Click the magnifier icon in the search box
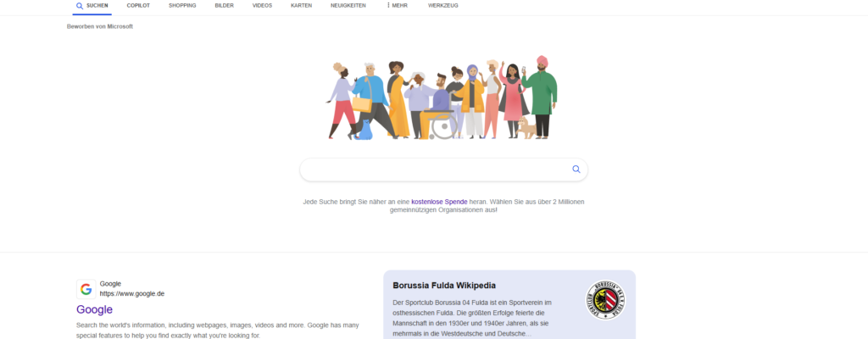This screenshot has width=868, height=339. [x=576, y=169]
